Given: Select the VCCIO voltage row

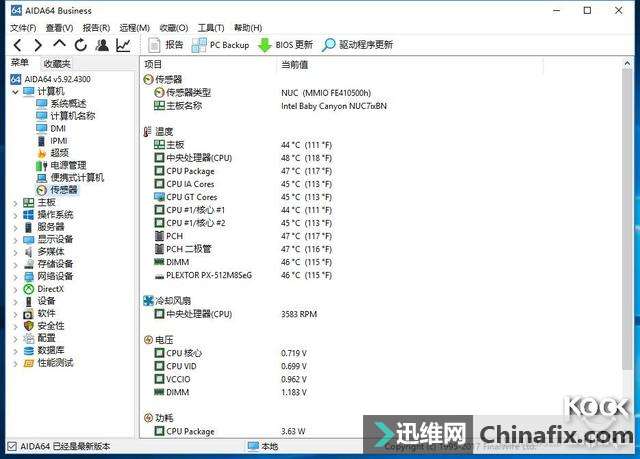Looking at the screenshot, I should tap(231, 379).
